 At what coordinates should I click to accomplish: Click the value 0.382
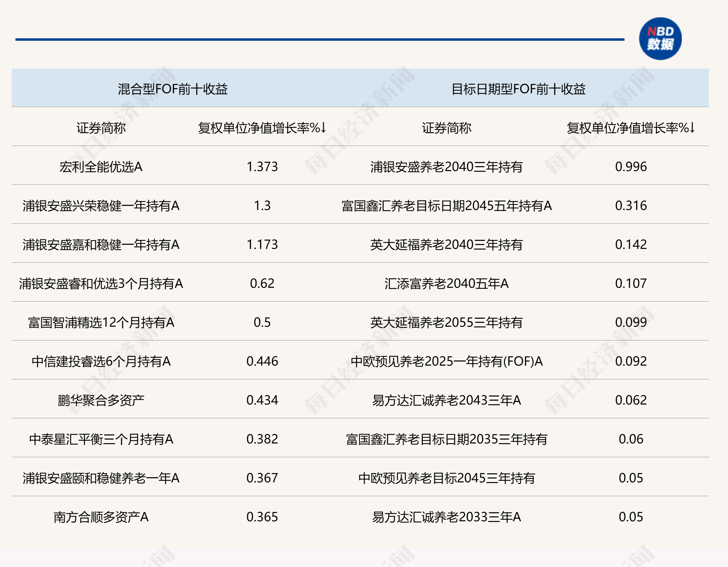pos(262,439)
